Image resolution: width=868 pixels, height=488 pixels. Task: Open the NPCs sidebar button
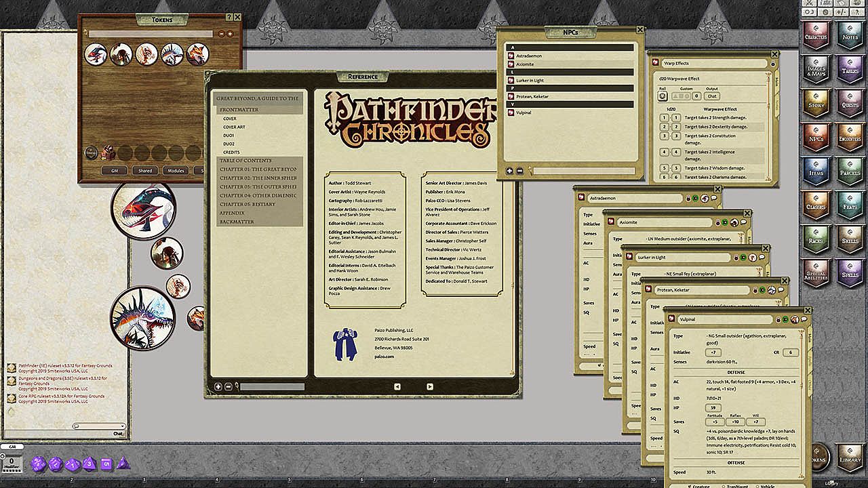click(816, 136)
